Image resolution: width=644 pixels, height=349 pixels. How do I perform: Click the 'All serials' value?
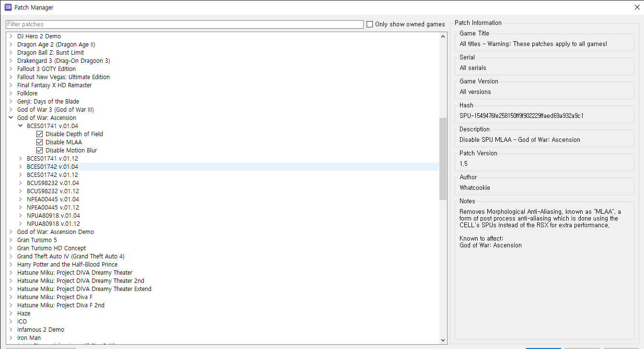(473, 68)
